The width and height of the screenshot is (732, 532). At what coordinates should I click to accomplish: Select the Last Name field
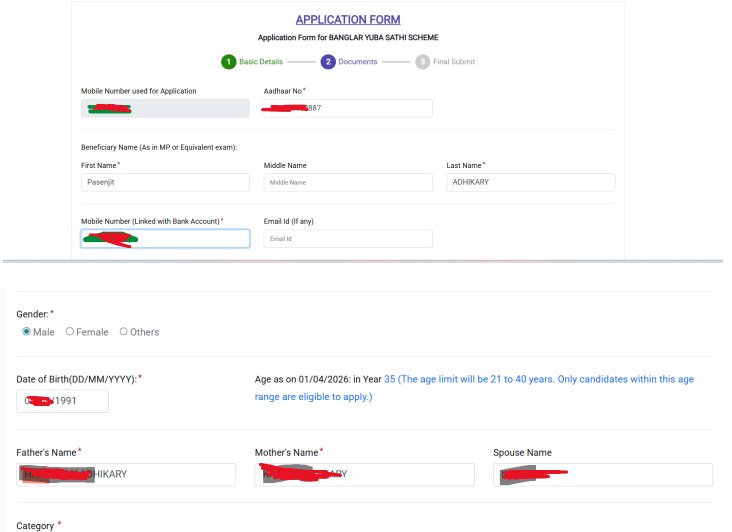click(x=530, y=182)
